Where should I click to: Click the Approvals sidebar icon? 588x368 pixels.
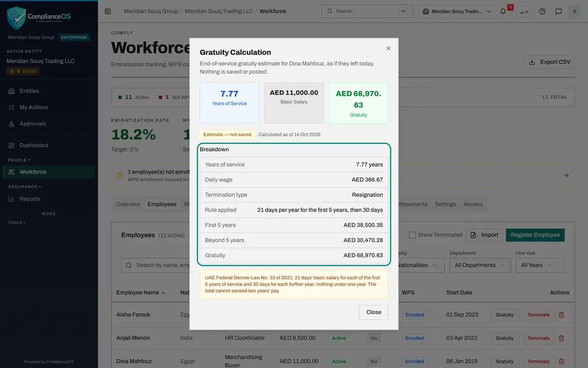click(x=11, y=124)
